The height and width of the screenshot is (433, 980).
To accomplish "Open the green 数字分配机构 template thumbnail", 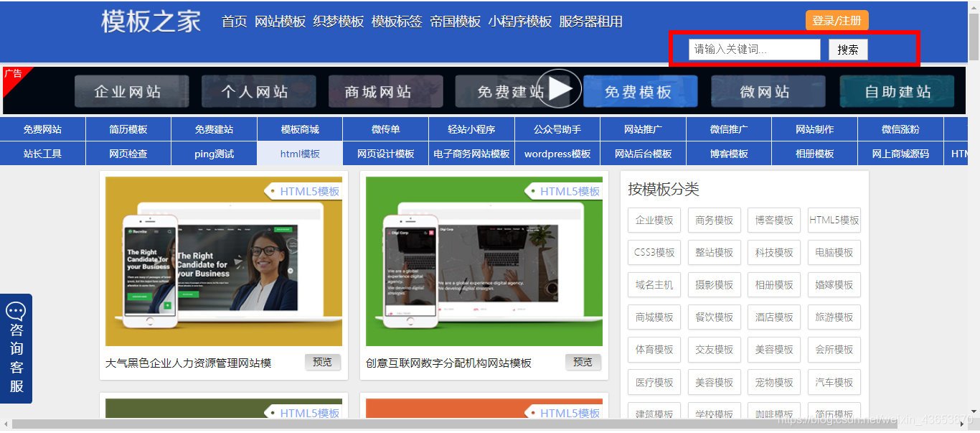I will pos(484,261).
